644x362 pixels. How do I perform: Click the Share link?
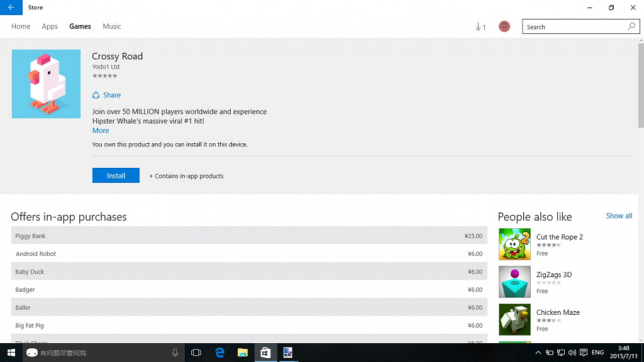112,96
